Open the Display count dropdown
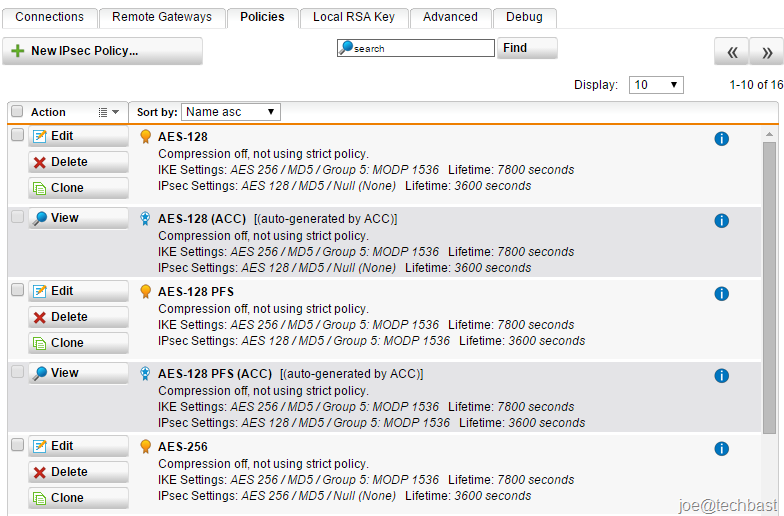The width and height of the screenshot is (784, 516). click(x=656, y=84)
